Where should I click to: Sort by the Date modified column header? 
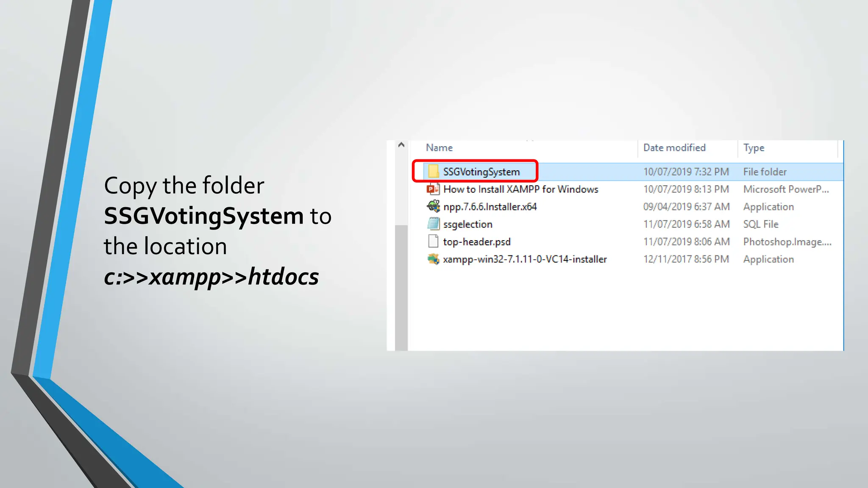(674, 148)
